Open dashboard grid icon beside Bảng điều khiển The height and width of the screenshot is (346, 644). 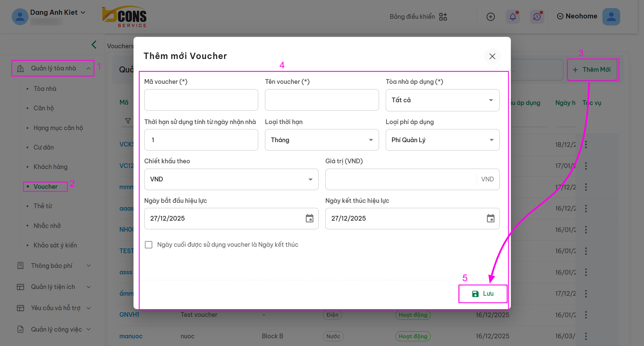tap(443, 17)
